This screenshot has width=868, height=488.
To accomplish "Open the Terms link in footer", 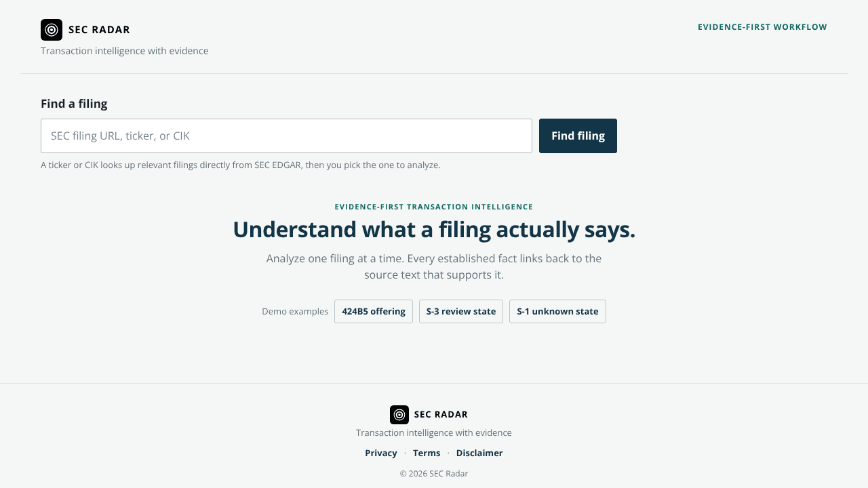I will 427,453.
